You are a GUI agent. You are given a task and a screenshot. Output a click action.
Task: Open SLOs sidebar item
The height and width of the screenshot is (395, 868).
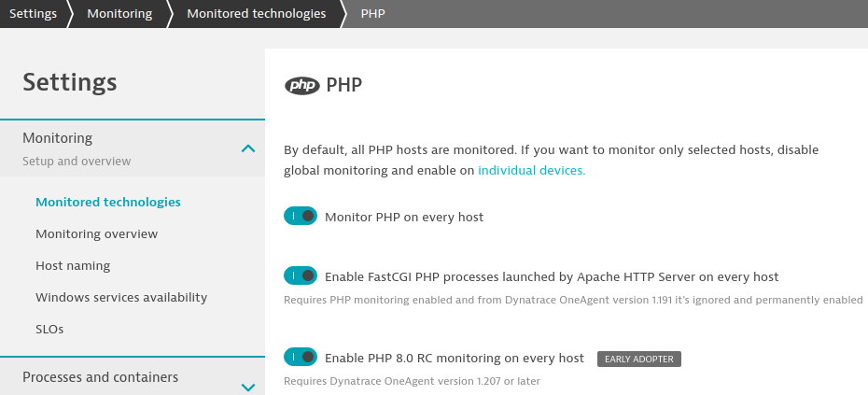(x=49, y=329)
